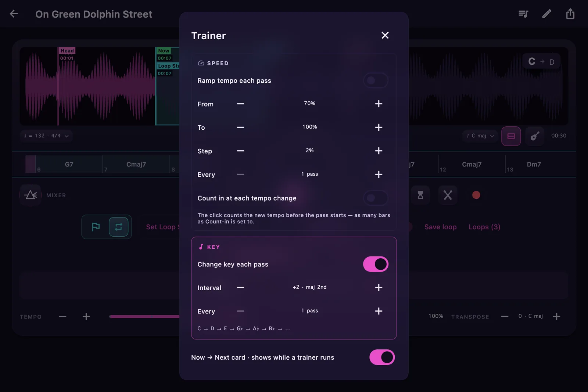Decrease the key Interval
Screen dimensions: 588x392
240,288
